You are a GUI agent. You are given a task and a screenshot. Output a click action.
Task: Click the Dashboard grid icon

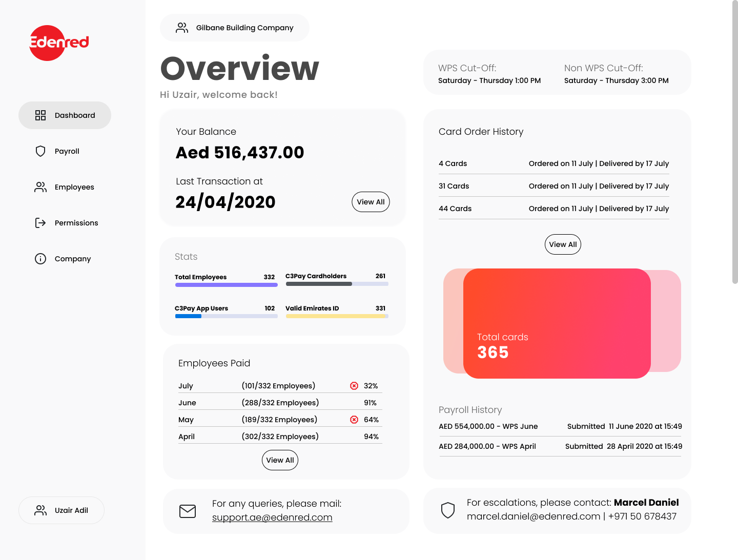40,115
